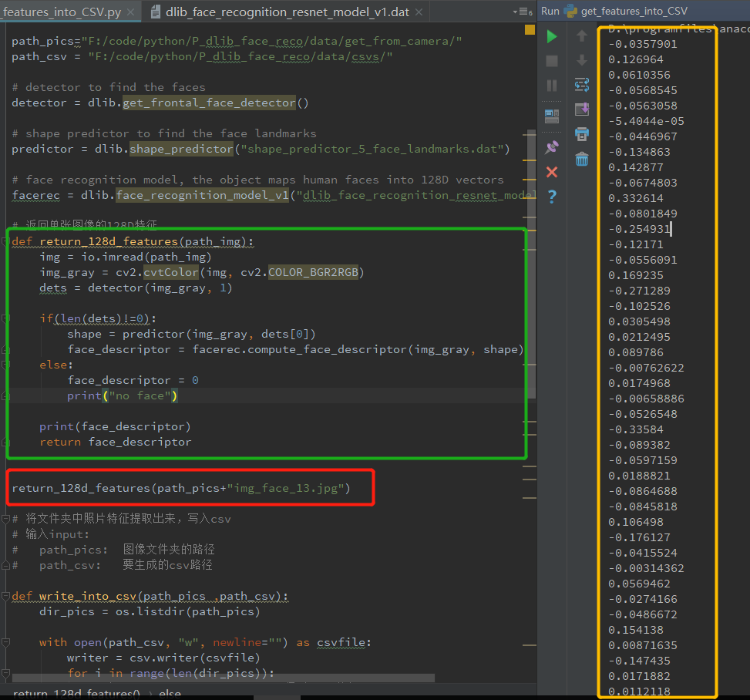Open the hidden tabs dropdown list
Viewport: 750px width, 700px height.
point(523,12)
